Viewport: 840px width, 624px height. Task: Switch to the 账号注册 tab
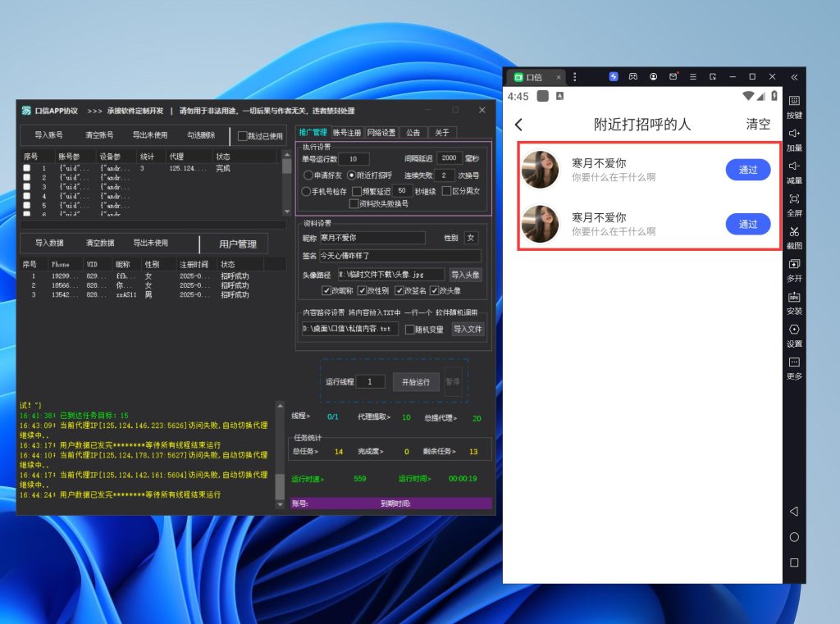coord(346,132)
